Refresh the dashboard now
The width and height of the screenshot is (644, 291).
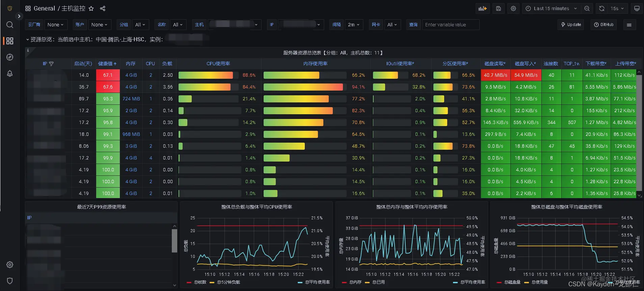point(602,8)
